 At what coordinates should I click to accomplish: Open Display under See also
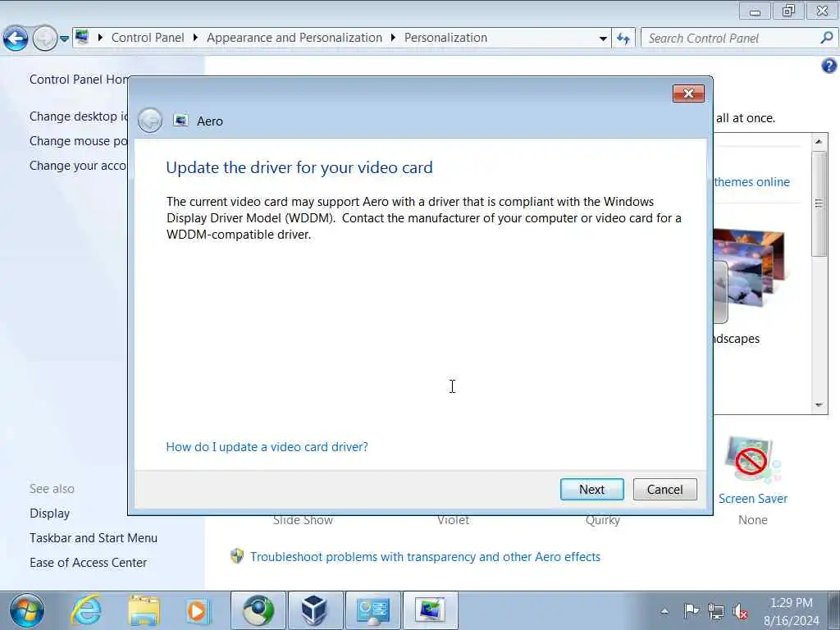[x=50, y=514]
